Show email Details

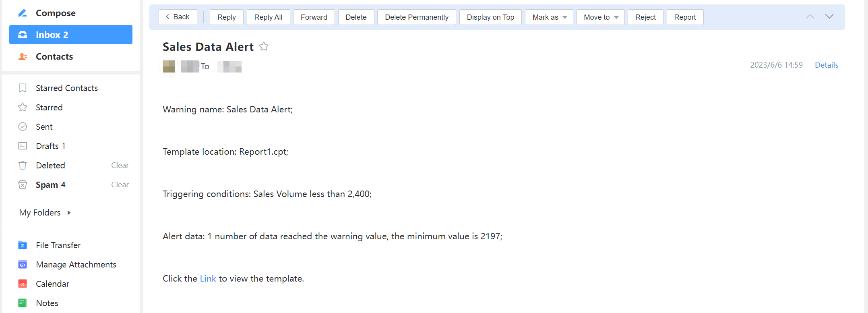pyautogui.click(x=826, y=65)
